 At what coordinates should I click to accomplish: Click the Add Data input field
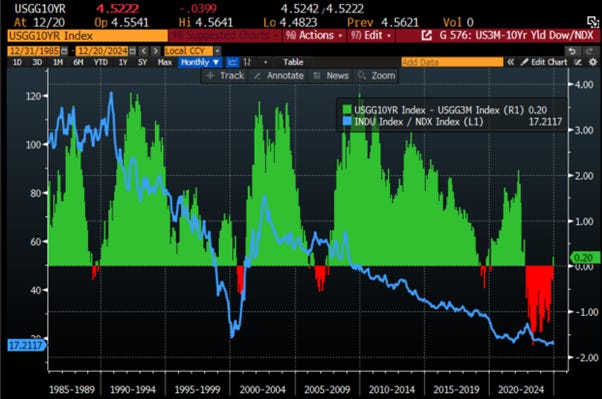pos(452,62)
